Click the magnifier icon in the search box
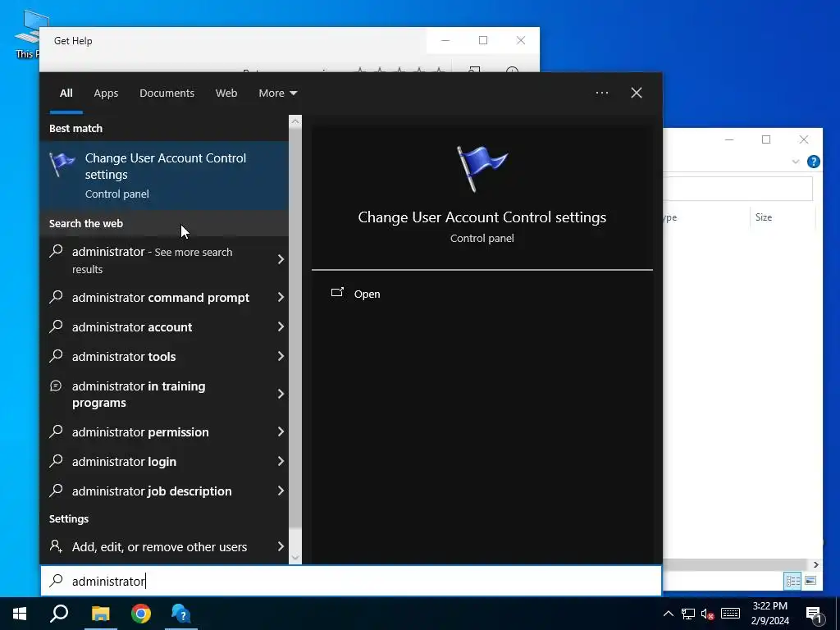 57,581
